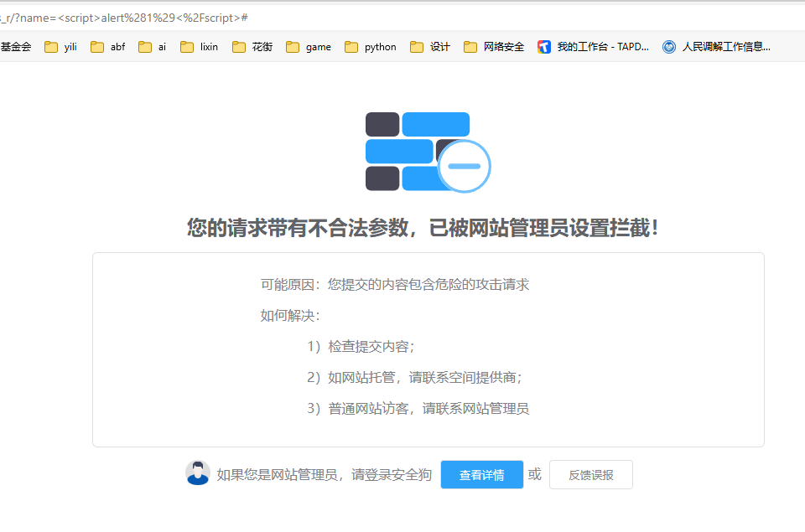Open the game bookmark folder
Screen dimensions: 805x532
coord(309,47)
